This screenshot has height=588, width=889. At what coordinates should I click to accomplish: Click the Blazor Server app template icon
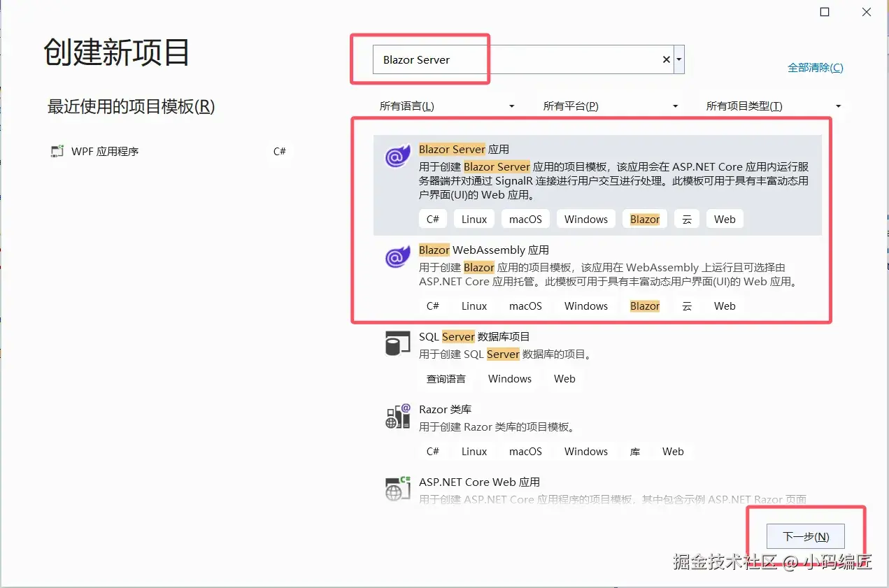(397, 157)
